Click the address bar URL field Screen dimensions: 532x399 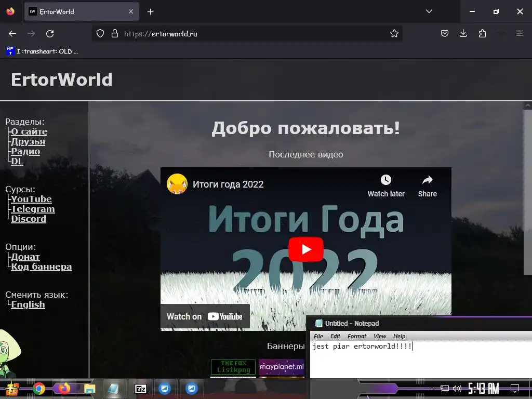tap(247, 34)
